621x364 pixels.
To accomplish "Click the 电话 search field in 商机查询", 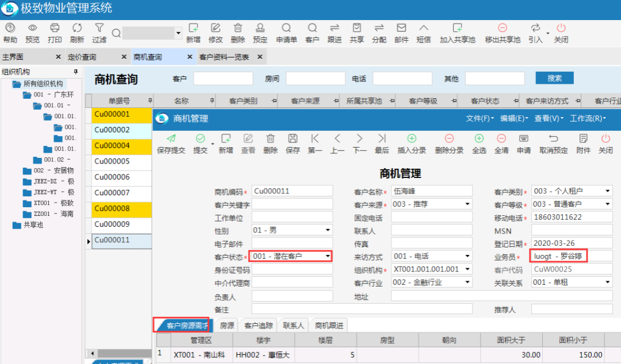I will tap(402, 78).
